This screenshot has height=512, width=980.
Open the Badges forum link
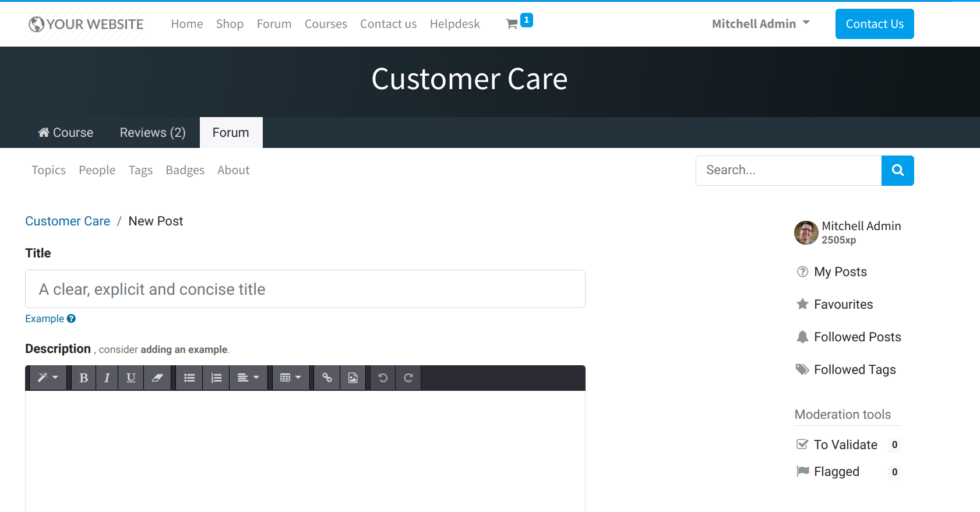(x=185, y=170)
